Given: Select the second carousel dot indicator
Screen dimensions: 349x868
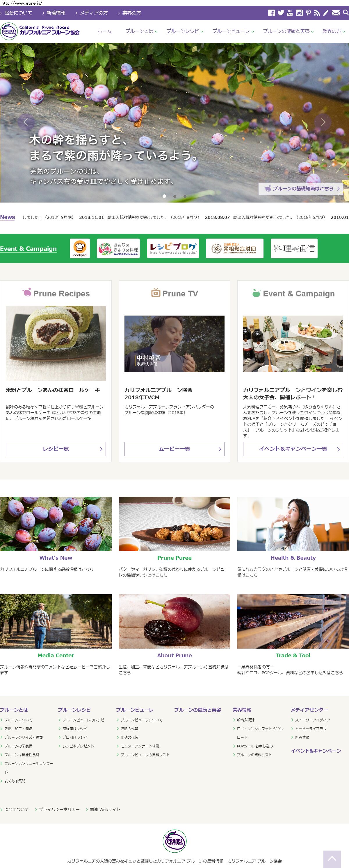Looking at the screenshot, I should pos(175,196).
